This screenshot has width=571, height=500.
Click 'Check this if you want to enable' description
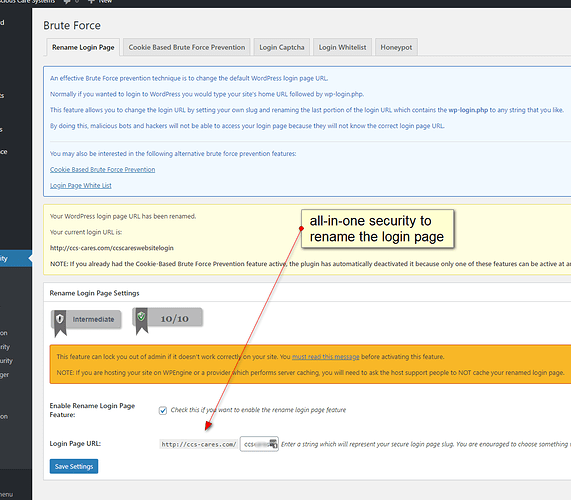tap(258, 410)
